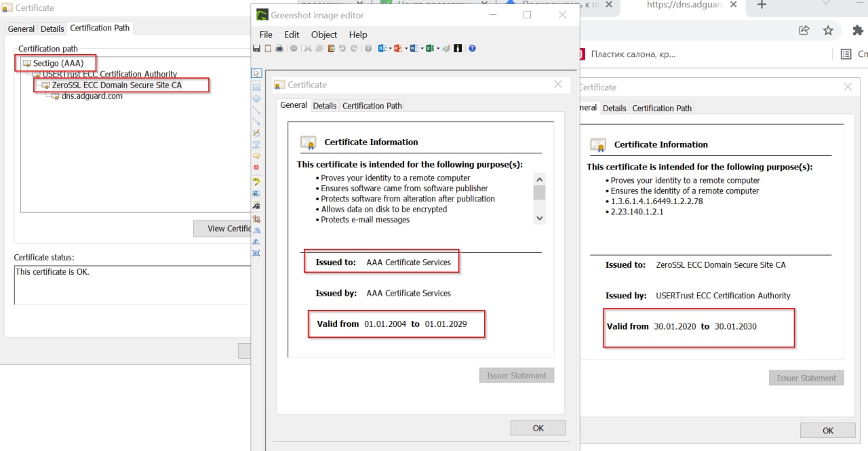Undo last edit in Greenshot
Viewport: 868px width, 451px height.
342,48
